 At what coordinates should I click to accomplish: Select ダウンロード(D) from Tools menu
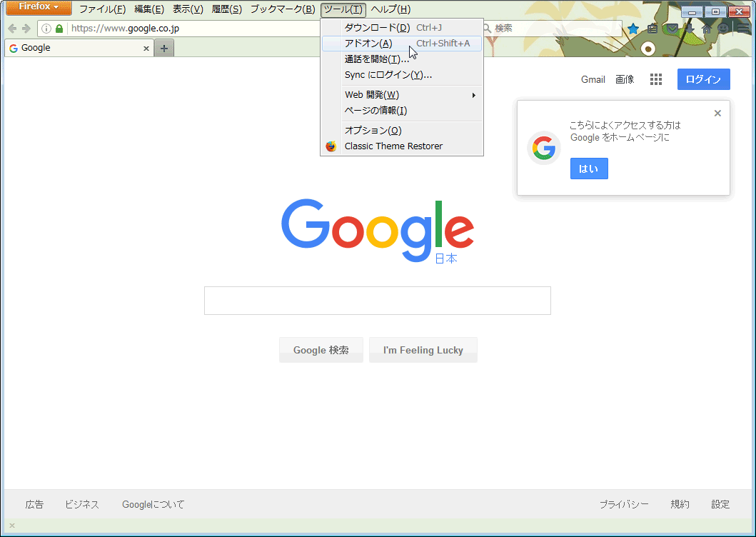click(x=402, y=28)
